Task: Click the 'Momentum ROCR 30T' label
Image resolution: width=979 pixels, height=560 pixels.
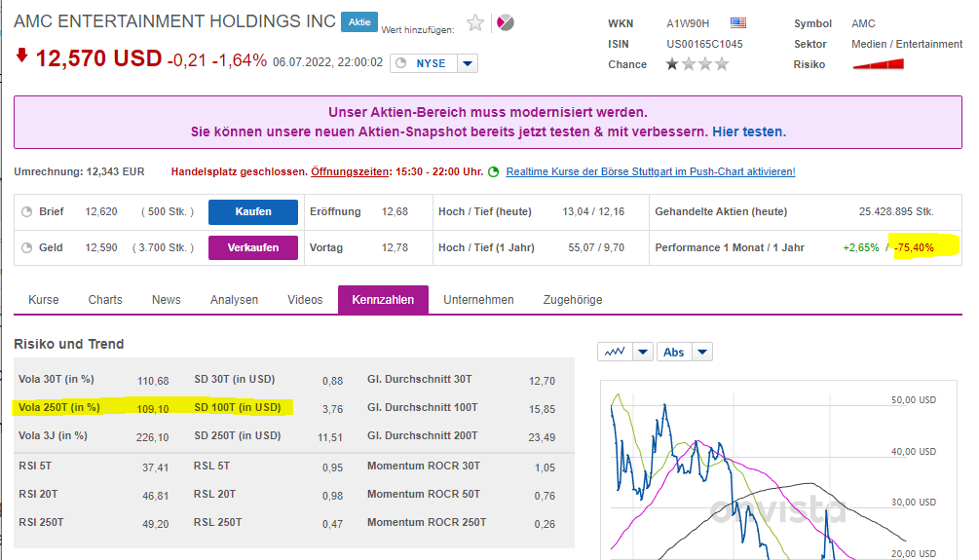Action: (x=424, y=466)
